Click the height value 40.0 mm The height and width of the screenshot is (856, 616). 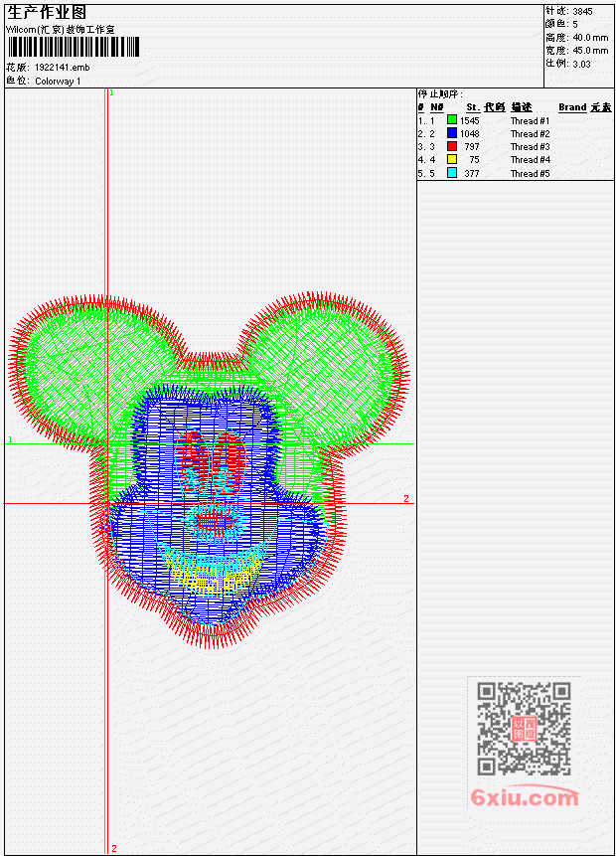(590, 37)
